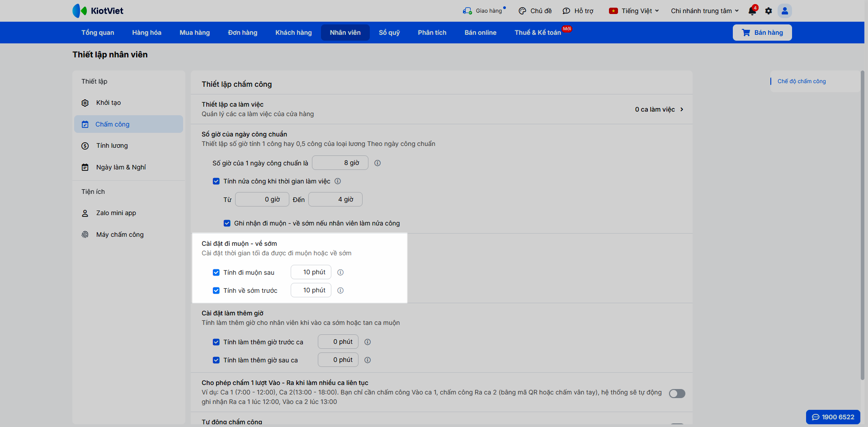This screenshot has width=868, height=427.
Task: Edit overtime trước ca 0 phút field
Action: pyautogui.click(x=338, y=342)
